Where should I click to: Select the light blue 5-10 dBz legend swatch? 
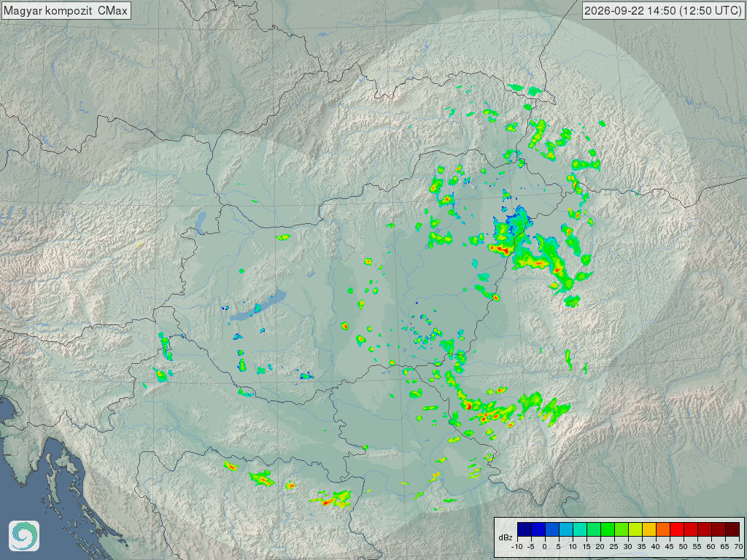(566, 529)
